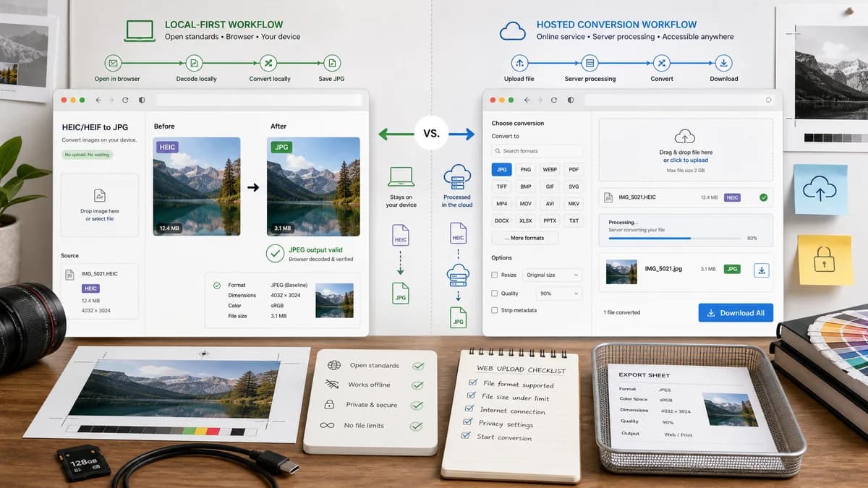
Task: Enable the Quality checkbox
Action: [x=495, y=294]
